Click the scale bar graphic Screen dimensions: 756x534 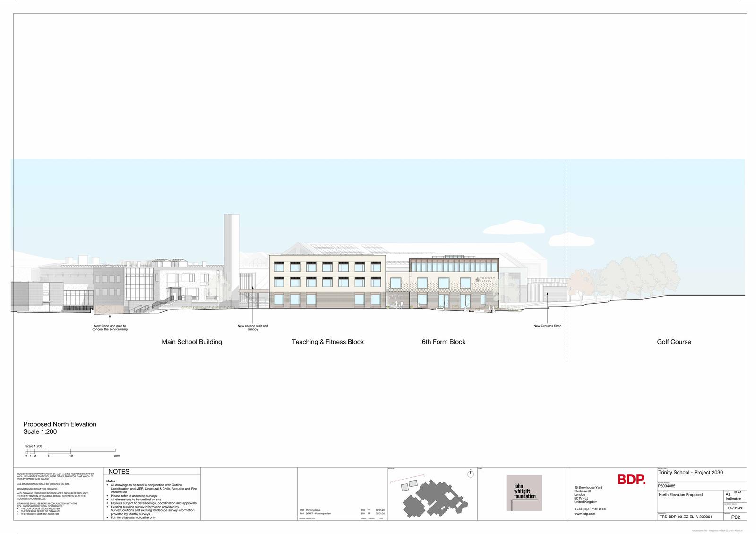(71, 452)
